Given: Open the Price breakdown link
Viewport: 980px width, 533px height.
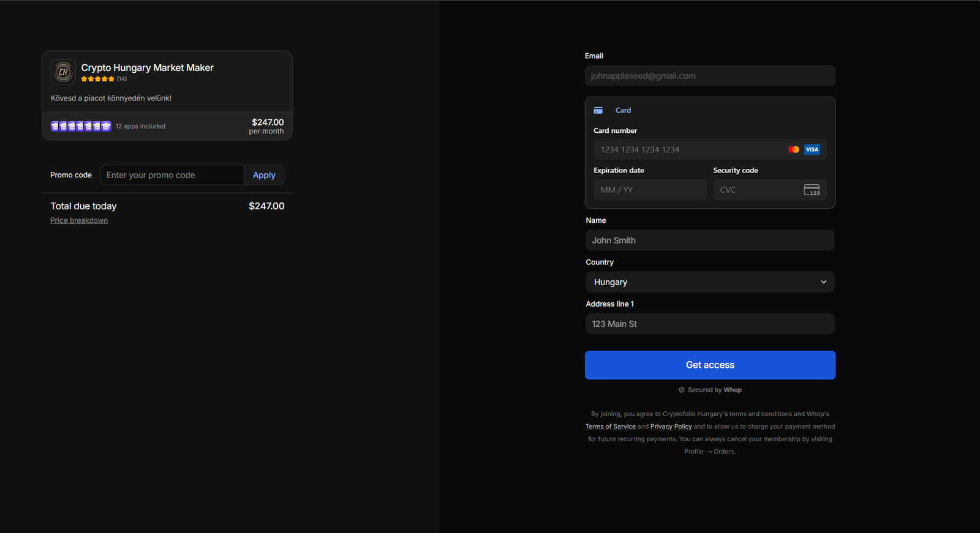Looking at the screenshot, I should 79,221.
